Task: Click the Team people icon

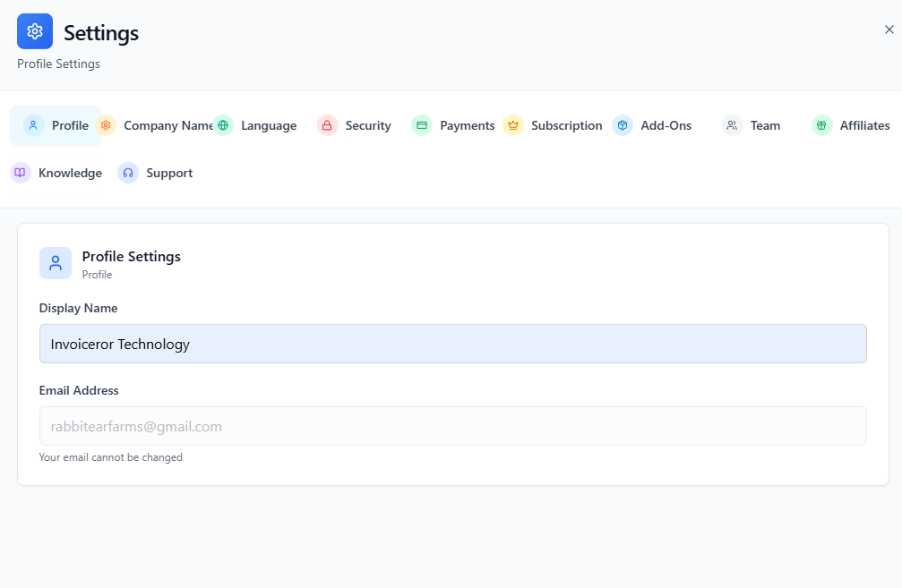Action: [731, 125]
